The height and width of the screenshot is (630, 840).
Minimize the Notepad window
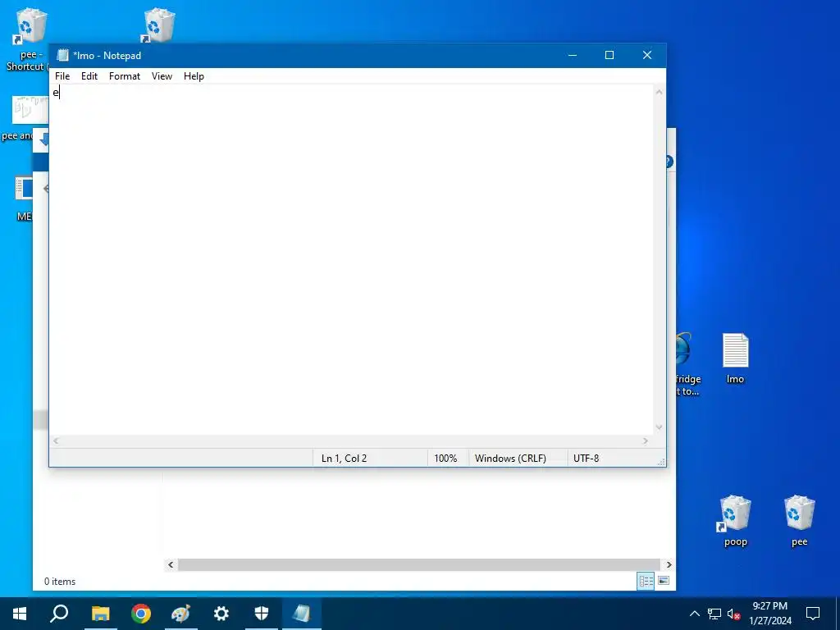tap(572, 55)
